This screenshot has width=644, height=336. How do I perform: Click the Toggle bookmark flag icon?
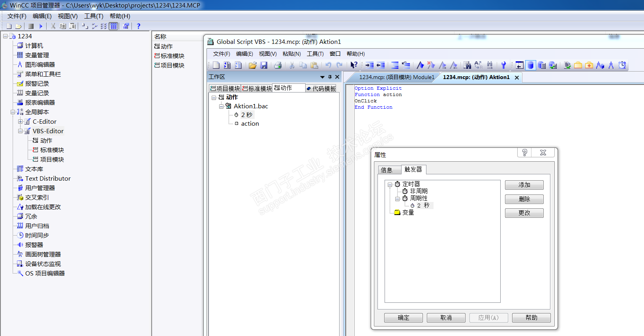click(420, 65)
